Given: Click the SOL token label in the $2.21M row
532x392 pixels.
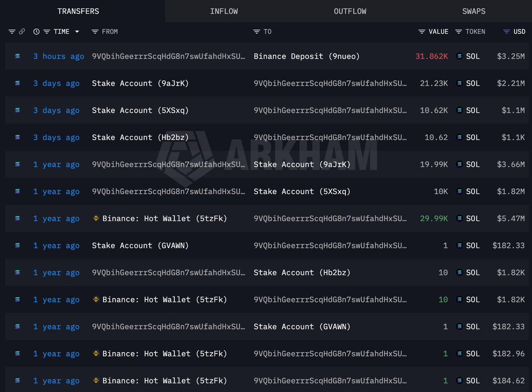Looking at the screenshot, I should coord(473,83).
